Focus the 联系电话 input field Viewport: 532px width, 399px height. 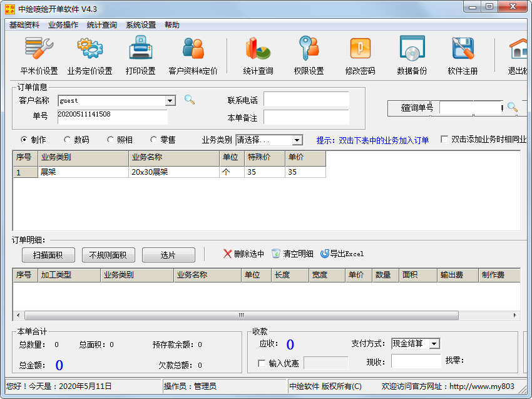click(x=306, y=99)
